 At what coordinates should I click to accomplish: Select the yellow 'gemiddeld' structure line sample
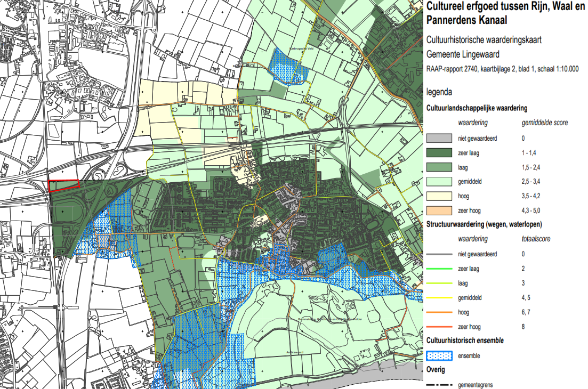(x=439, y=297)
